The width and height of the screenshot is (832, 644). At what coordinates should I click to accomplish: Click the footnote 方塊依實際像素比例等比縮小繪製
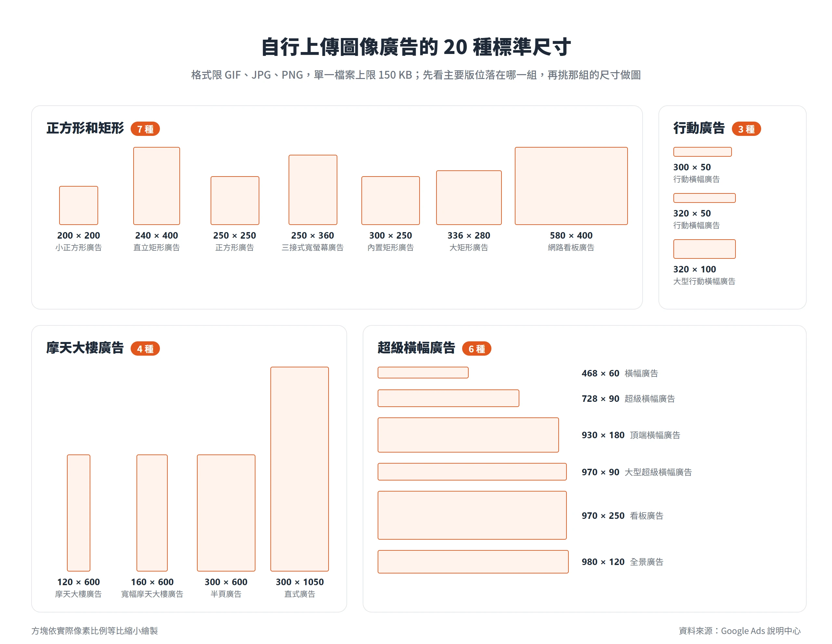pos(95,631)
